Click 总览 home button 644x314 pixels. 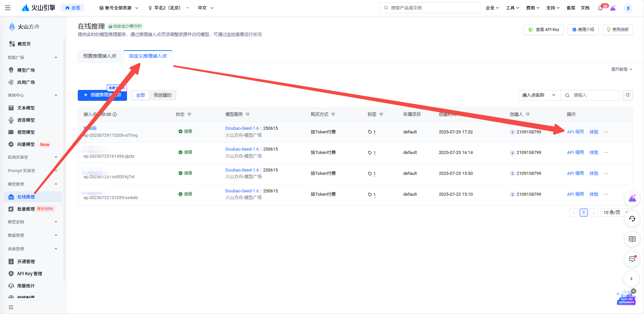point(72,8)
